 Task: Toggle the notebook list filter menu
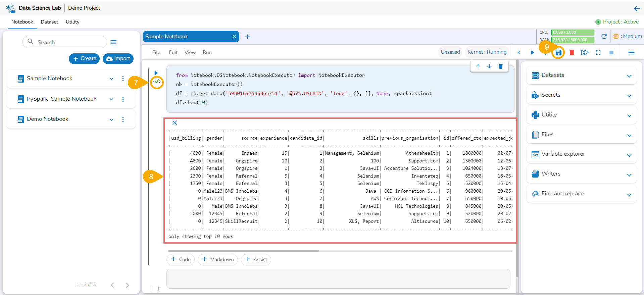113,42
